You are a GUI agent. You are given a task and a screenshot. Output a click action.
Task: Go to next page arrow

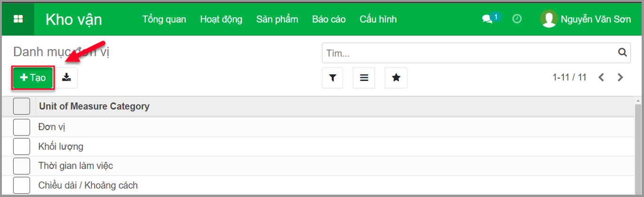(x=620, y=78)
